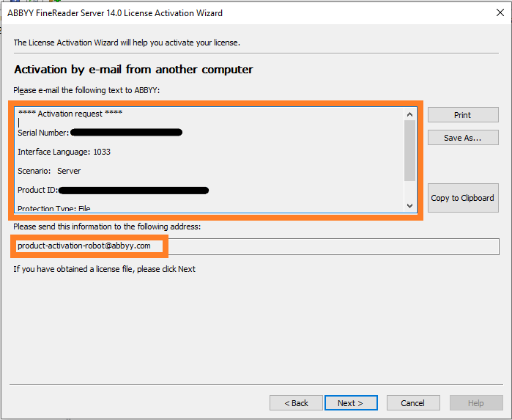Click the scroll up arrow in request box
This screenshot has height=420, width=512.
coord(409,114)
